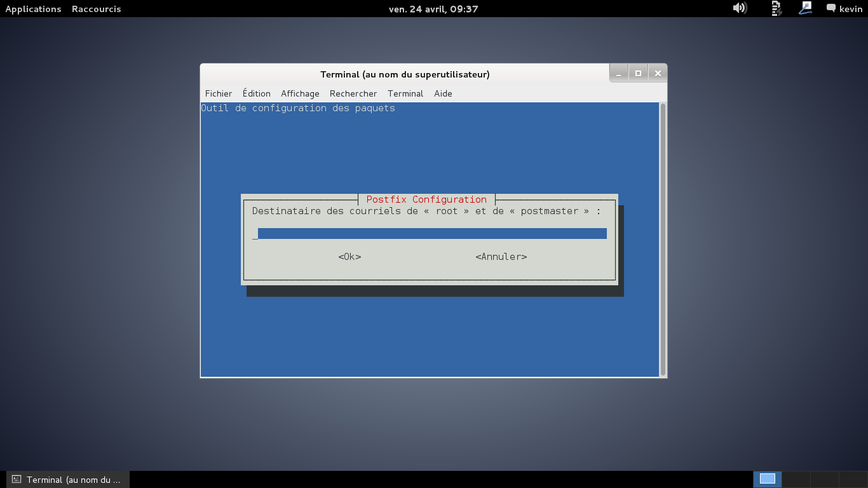The image size is (868, 488).
Task: Open the Applications menu in top panel
Action: click(x=33, y=9)
